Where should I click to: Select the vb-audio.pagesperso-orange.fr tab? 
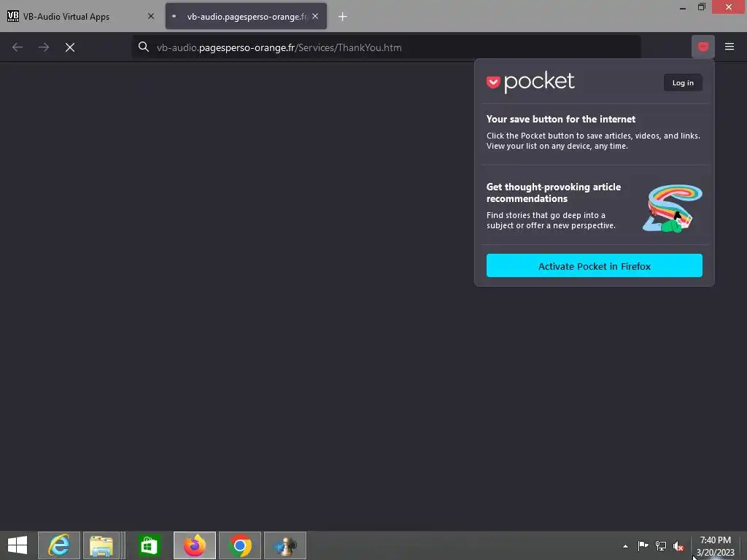click(x=246, y=16)
